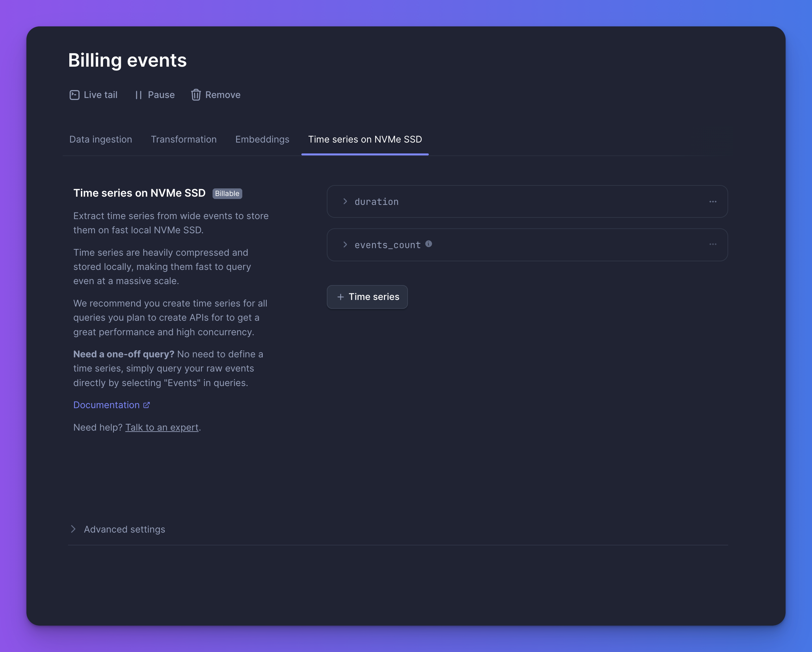
Task: Click the Pause bars icon
Action: [x=139, y=95]
